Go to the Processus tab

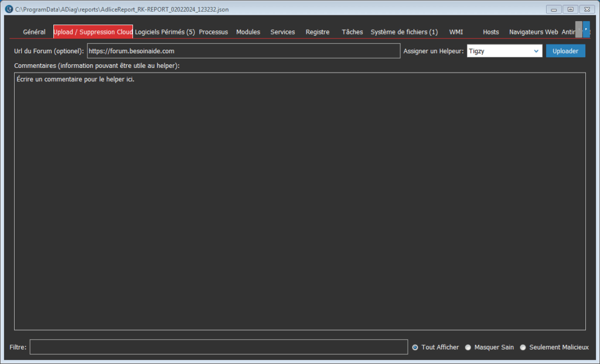213,32
